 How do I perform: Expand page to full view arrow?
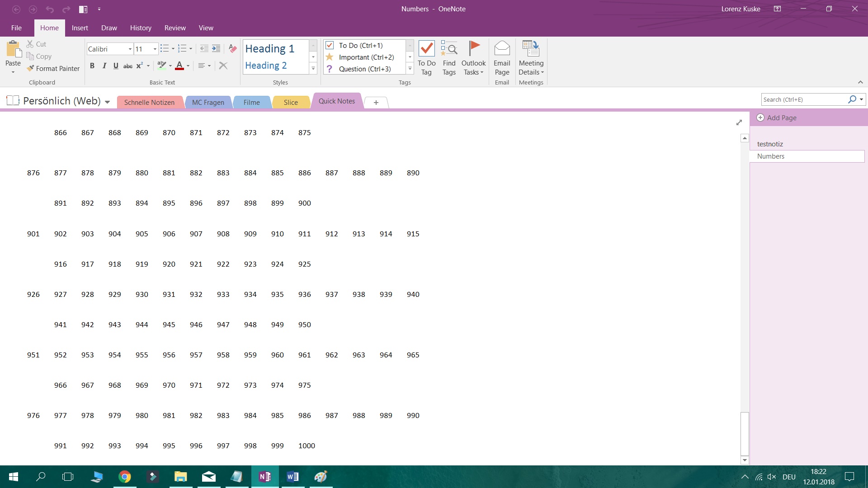pos(739,122)
